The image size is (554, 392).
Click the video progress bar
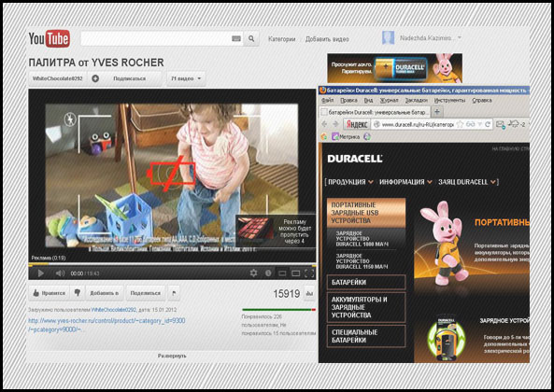172,264
